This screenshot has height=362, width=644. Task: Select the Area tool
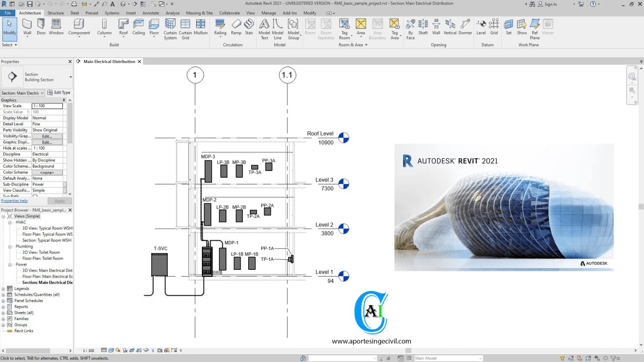tap(361, 27)
